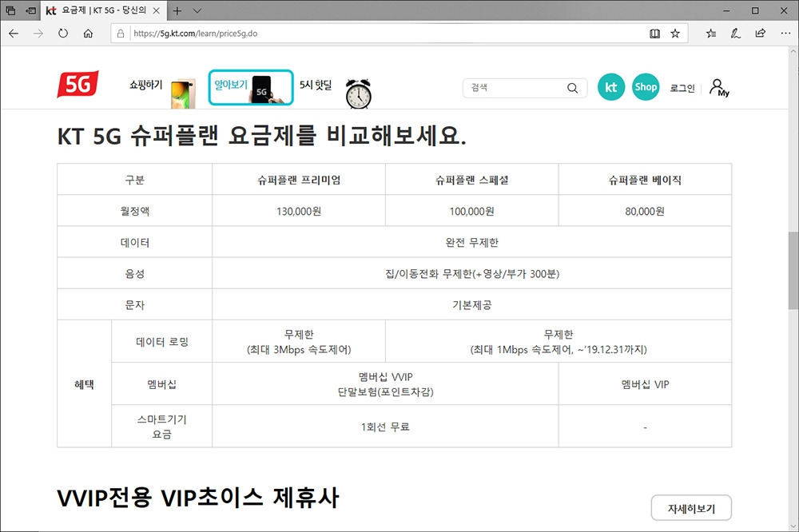Click the search magnifier icon

(x=573, y=88)
